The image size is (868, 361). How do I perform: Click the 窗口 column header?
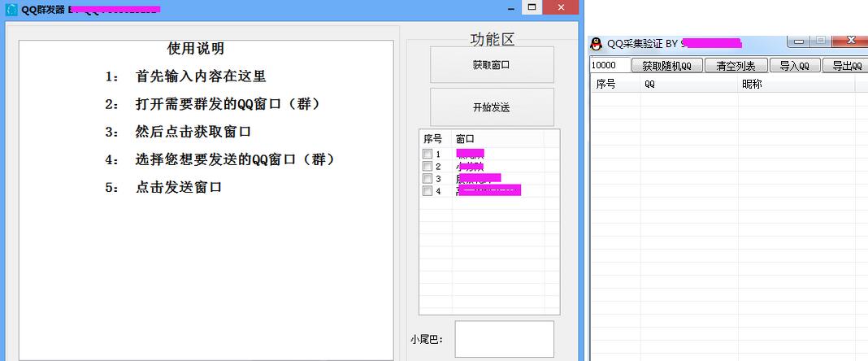[x=497, y=138]
